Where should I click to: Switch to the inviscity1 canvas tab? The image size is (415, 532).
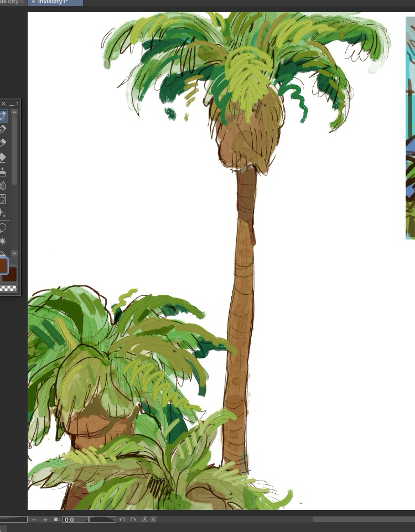click(x=54, y=3)
